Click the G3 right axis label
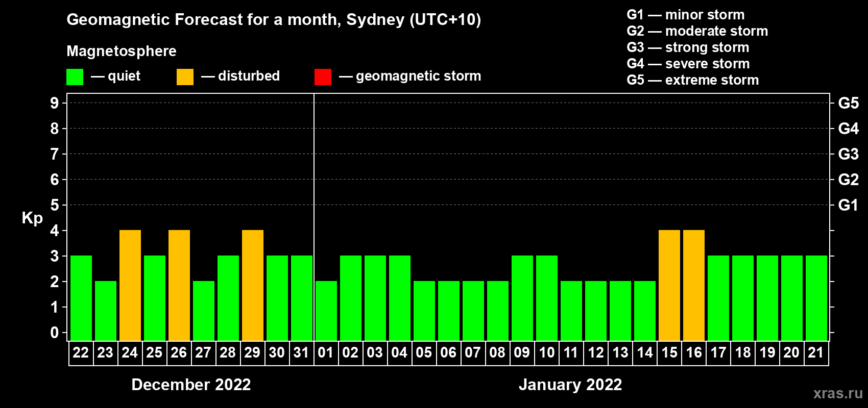Viewport: 868px width, 408px height. point(849,154)
